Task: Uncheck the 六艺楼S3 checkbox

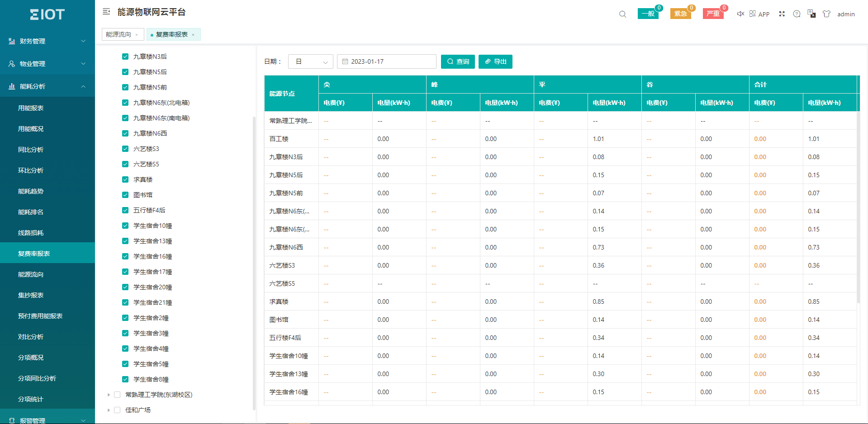Action: [x=125, y=149]
